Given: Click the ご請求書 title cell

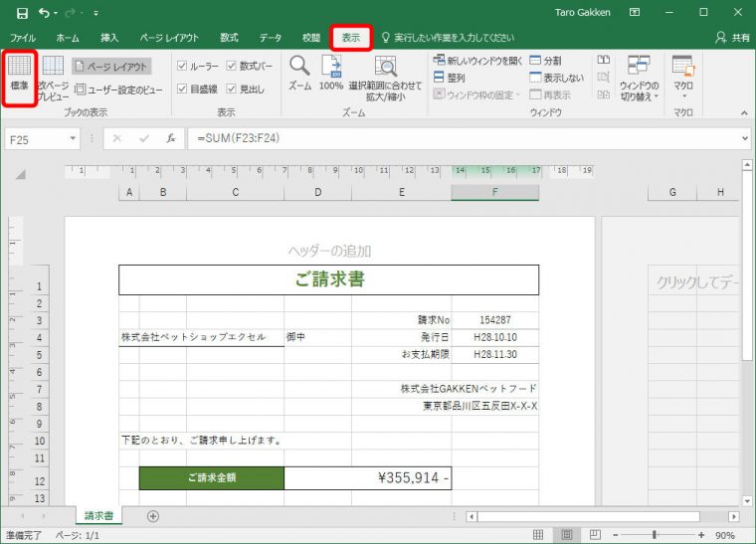Looking at the screenshot, I should 329,279.
